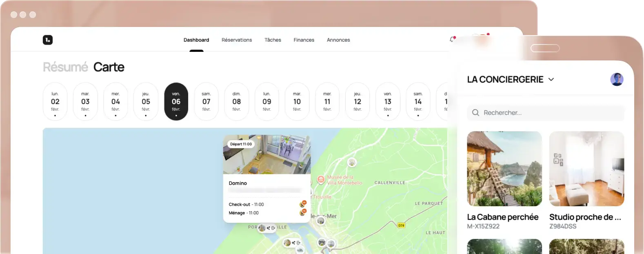The height and width of the screenshot is (254, 644).
Task: Select date sam. 07 févr.
Action: tap(206, 102)
